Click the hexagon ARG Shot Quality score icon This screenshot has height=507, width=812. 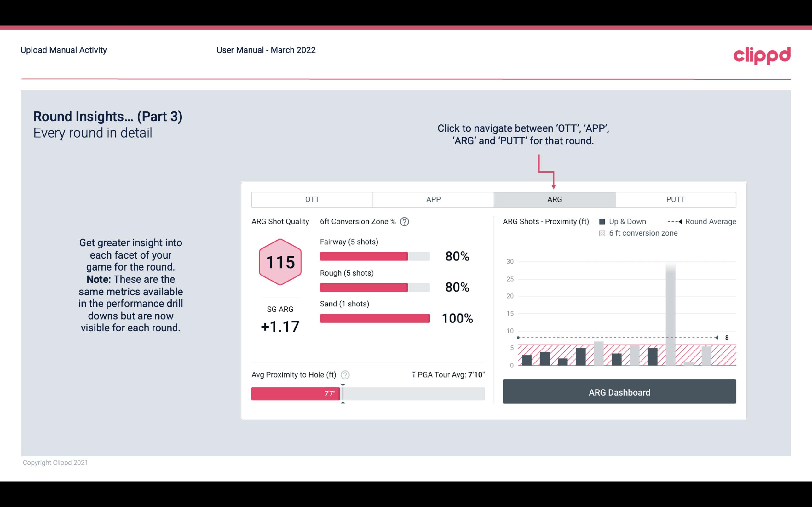coord(279,262)
